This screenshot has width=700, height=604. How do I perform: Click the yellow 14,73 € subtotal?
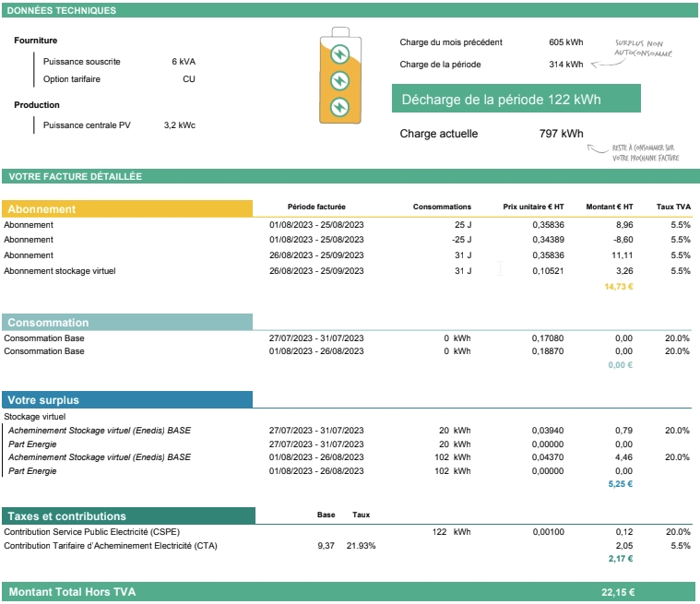[618, 287]
